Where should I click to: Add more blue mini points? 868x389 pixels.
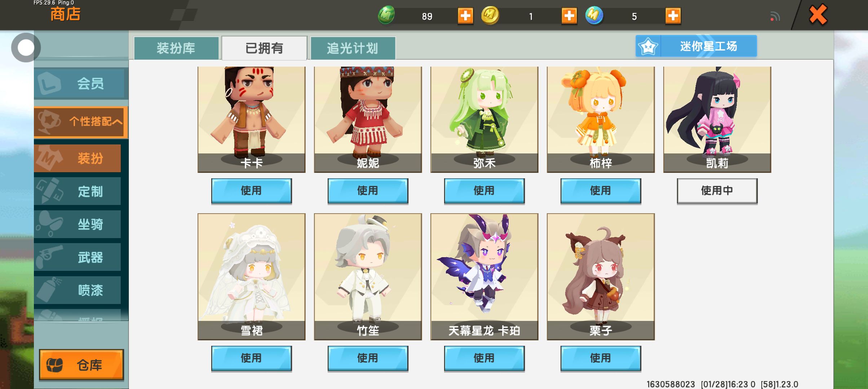click(673, 16)
